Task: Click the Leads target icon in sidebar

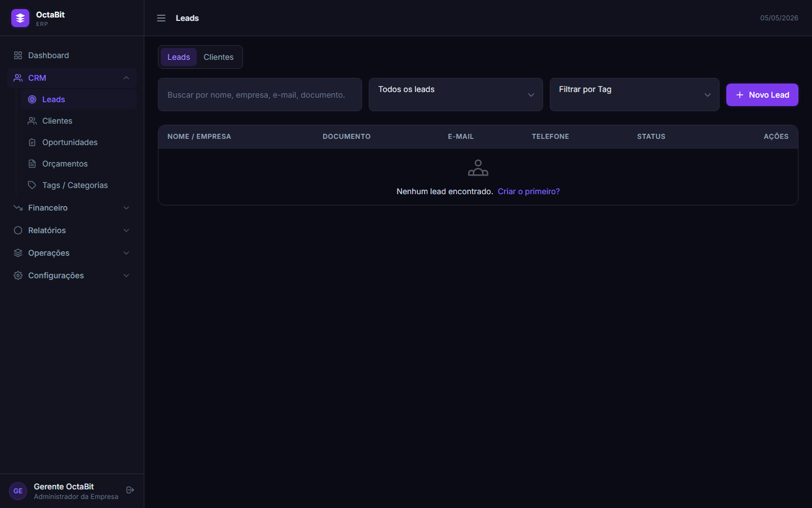Action: [32, 99]
